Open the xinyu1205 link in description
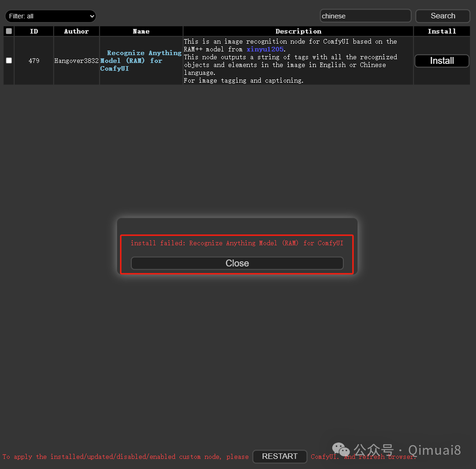Viewport: 476px width, 469px height. (x=265, y=49)
